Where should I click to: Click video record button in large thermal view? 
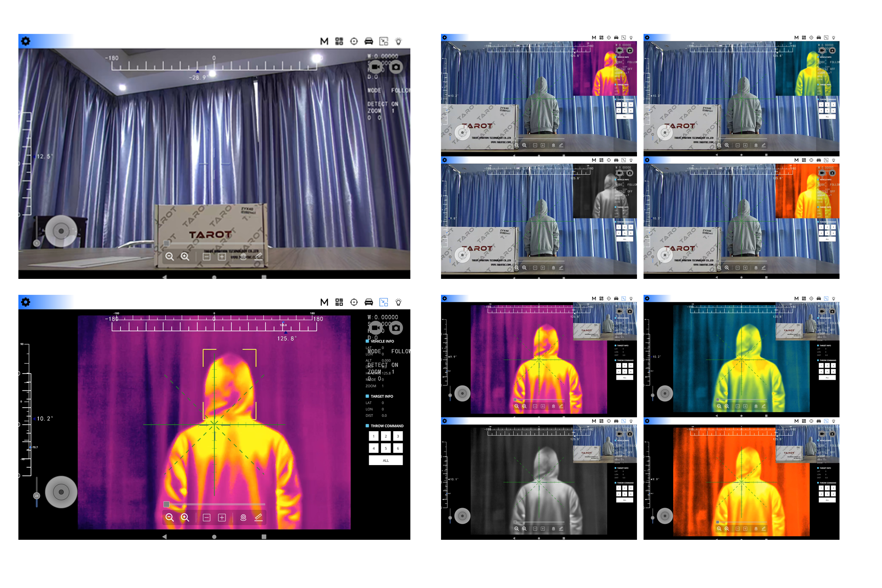coord(375,327)
